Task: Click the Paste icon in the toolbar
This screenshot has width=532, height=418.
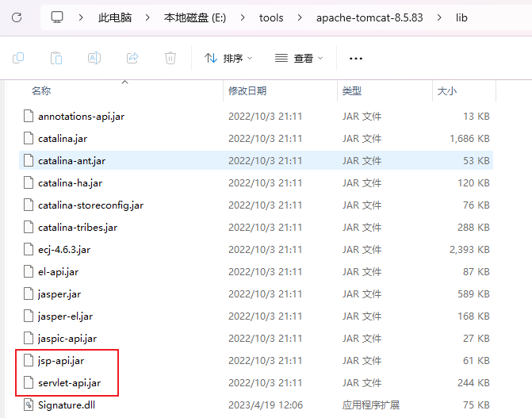Action: pyautogui.click(x=56, y=58)
